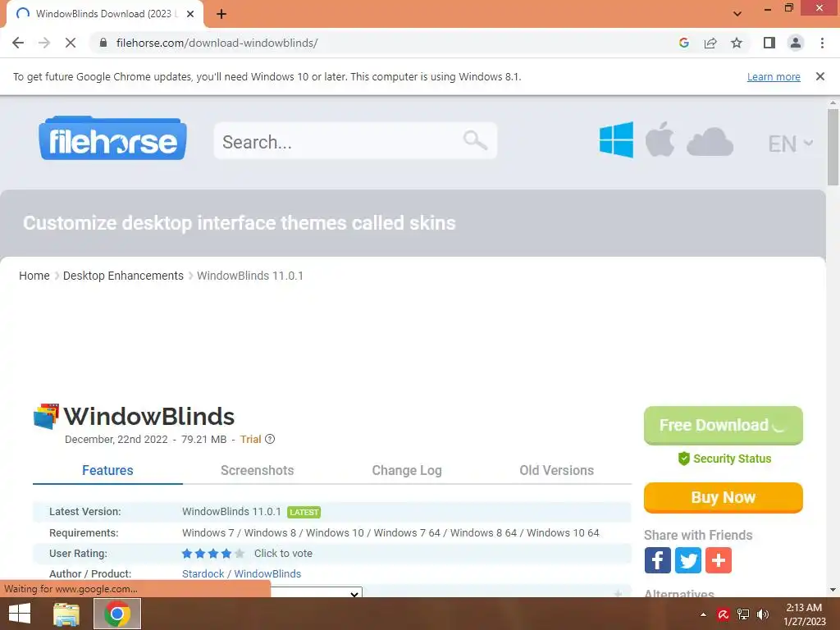
Task: Toggle the browser side panel
Action: click(x=769, y=43)
